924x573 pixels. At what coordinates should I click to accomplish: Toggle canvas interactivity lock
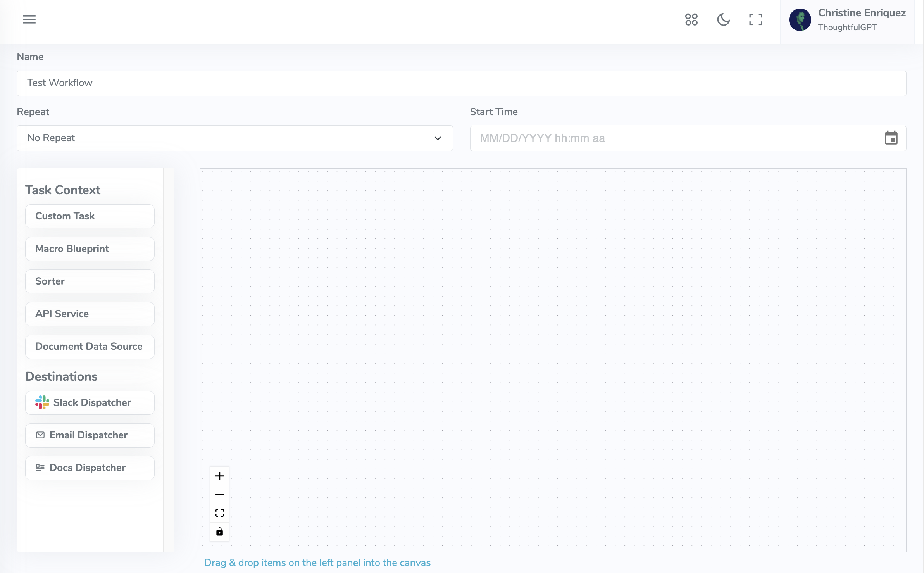(x=219, y=532)
